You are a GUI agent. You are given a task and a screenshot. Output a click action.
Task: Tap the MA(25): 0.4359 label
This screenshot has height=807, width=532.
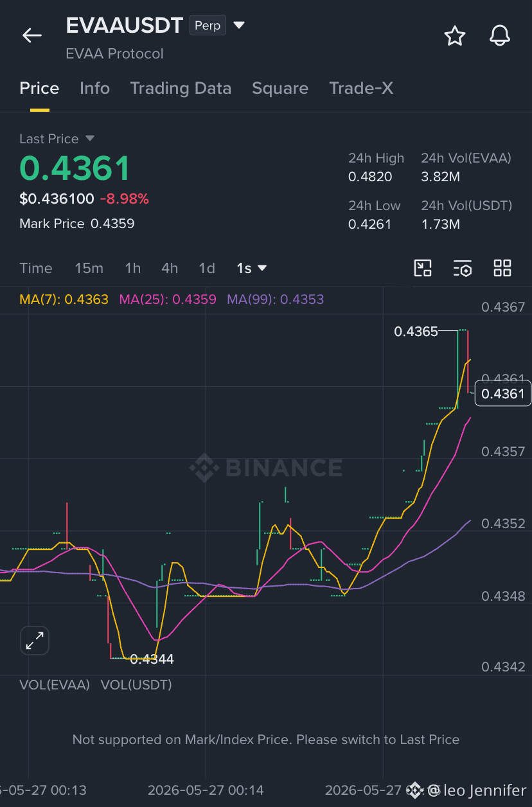[x=168, y=299]
